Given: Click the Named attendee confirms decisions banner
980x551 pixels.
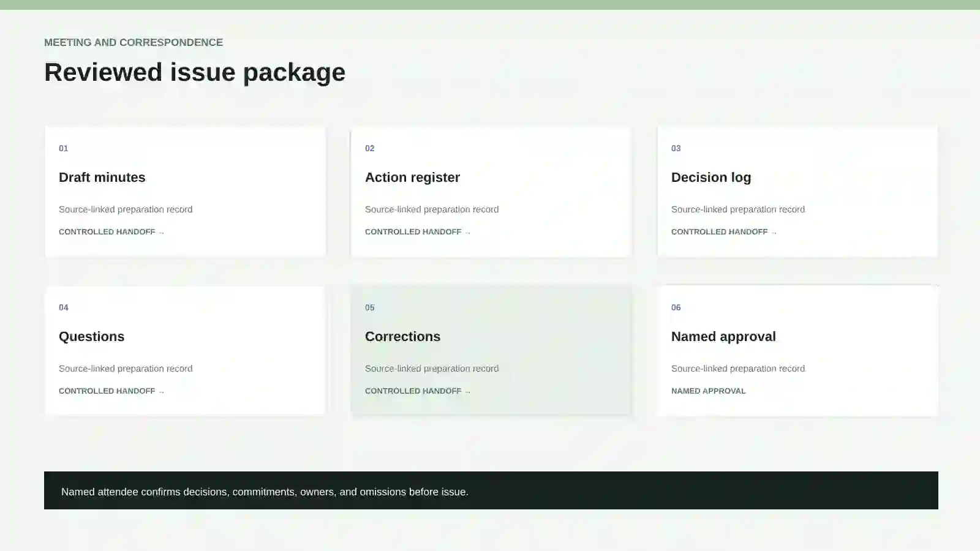Looking at the screenshot, I should pyautogui.click(x=491, y=490).
